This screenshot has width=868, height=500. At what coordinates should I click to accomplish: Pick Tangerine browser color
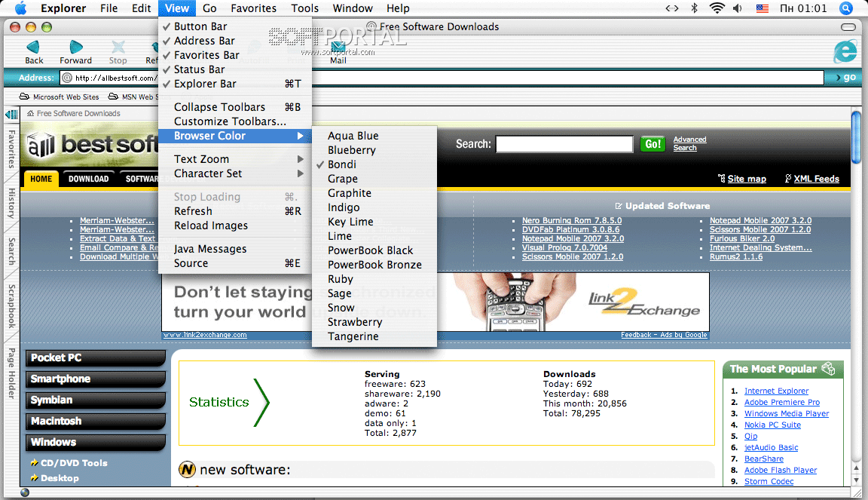[374, 336]
